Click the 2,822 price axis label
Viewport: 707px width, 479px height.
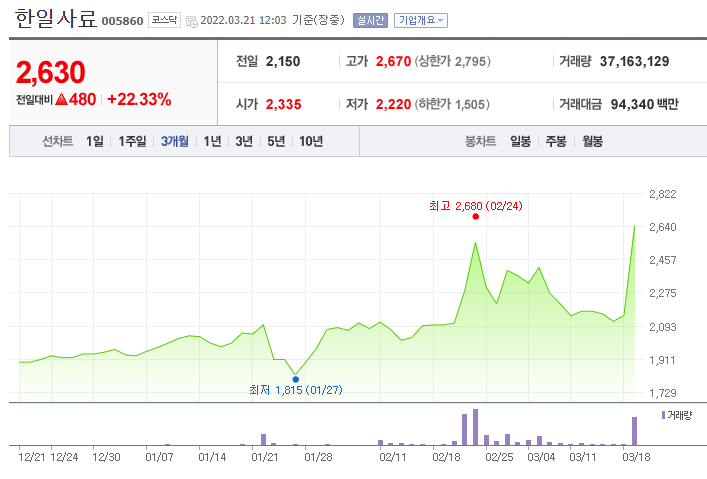pyautogui.click(x=663, y=194)
